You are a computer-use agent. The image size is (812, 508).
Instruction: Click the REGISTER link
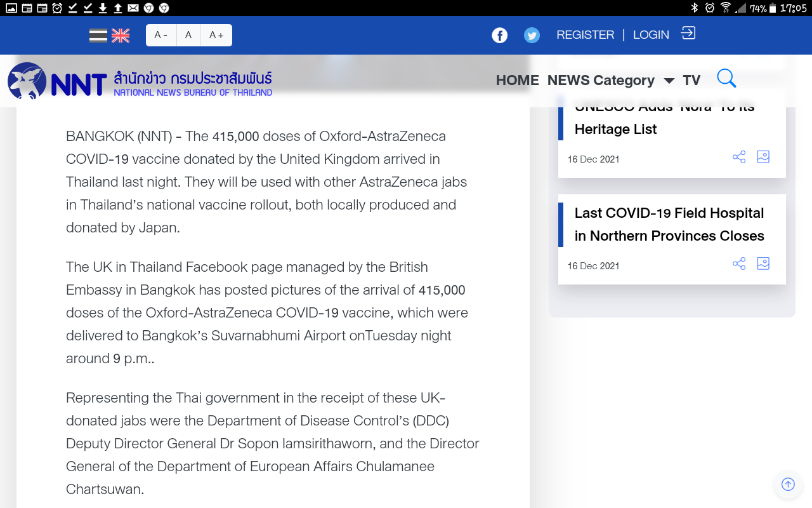coord(585,35)
